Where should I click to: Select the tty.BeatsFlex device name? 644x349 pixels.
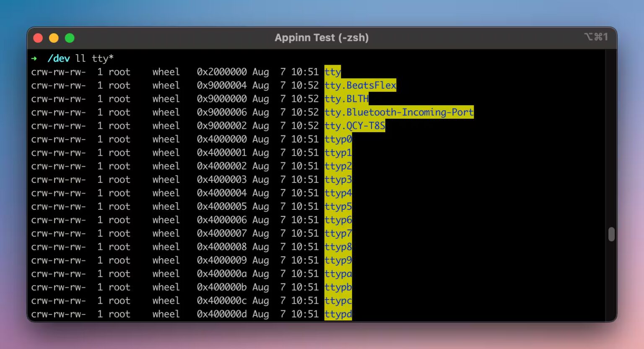pos(360,85)
